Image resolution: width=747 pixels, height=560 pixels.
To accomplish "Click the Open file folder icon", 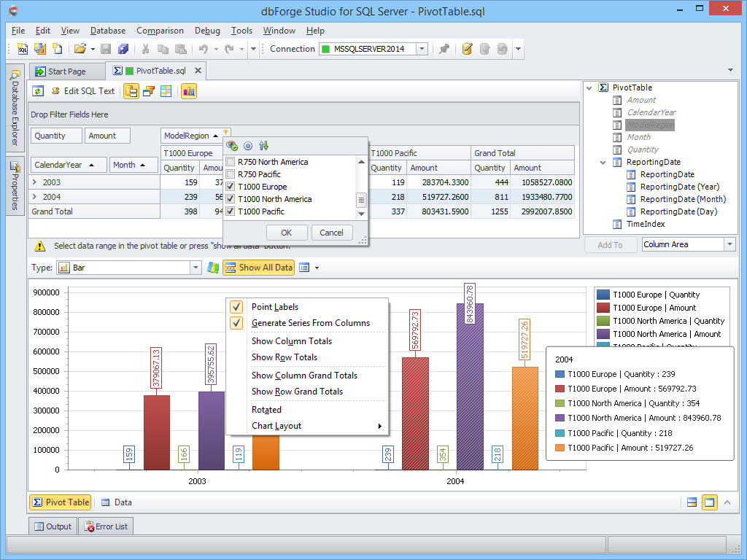I will click(x=80, y=49).
